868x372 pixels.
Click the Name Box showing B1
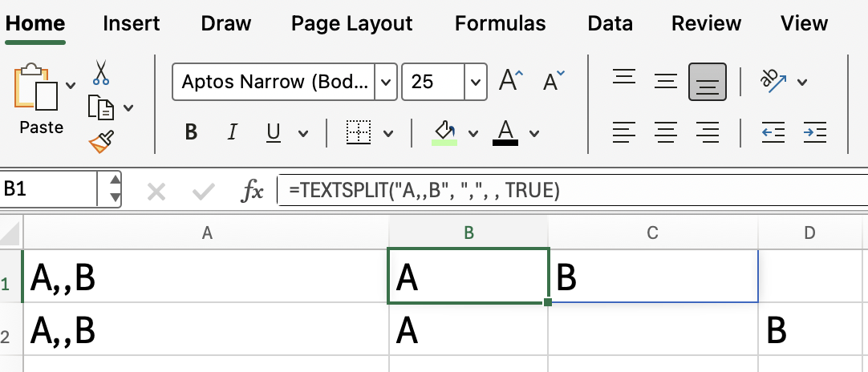click(x=48, y=190)
